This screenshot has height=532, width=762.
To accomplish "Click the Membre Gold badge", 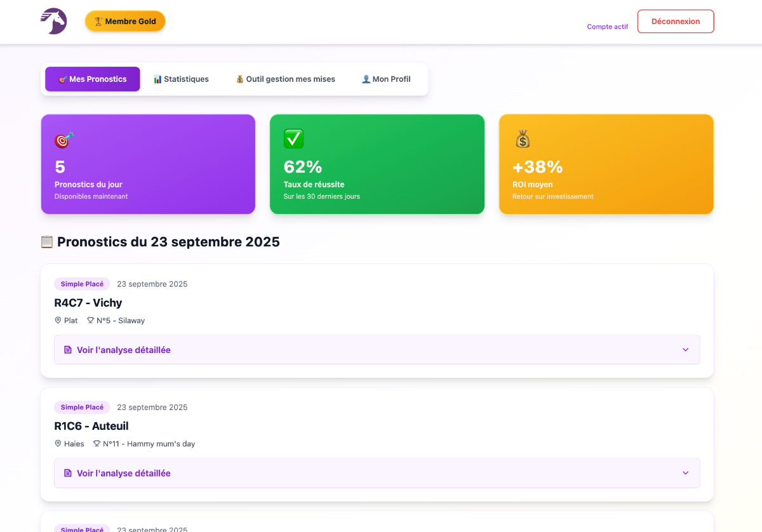I will tap(125, 21).
